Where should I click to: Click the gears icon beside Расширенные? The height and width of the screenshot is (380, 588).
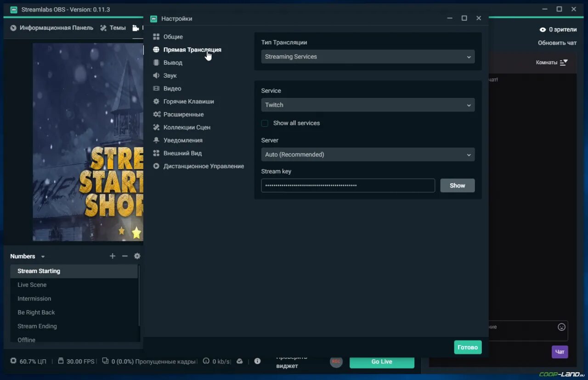[156, 114]
